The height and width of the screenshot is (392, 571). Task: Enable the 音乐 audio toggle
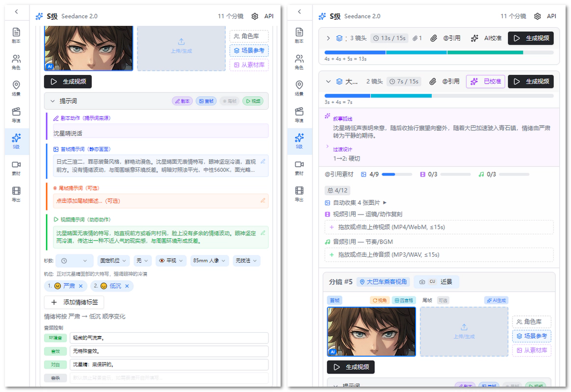[x=56, y=378]
